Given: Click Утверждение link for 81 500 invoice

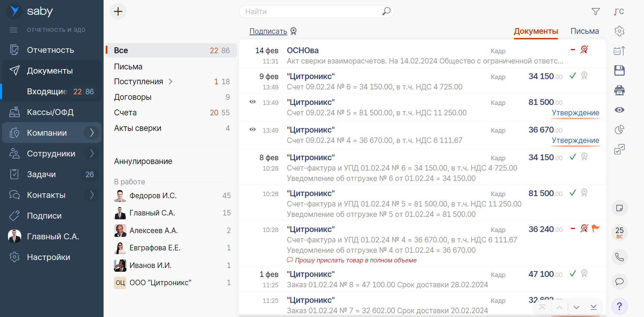Looking at the screenshot, I should (575, 113).
